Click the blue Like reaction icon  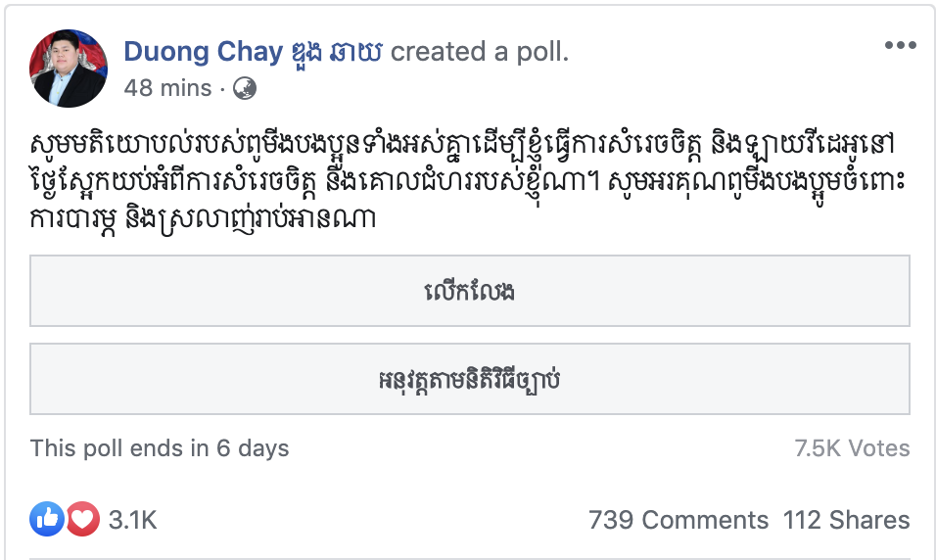47,519
